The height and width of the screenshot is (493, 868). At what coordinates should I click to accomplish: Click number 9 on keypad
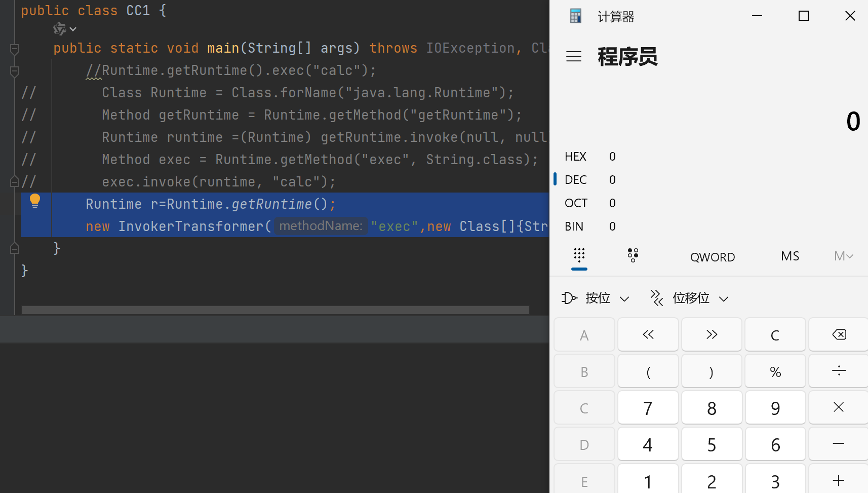click(775, 408)
